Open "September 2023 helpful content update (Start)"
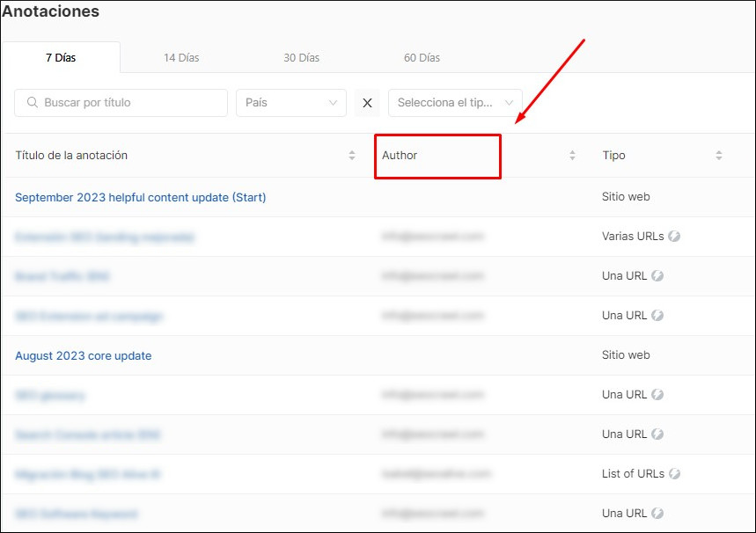Screen dimensions: 756x533 coord(140,197)
